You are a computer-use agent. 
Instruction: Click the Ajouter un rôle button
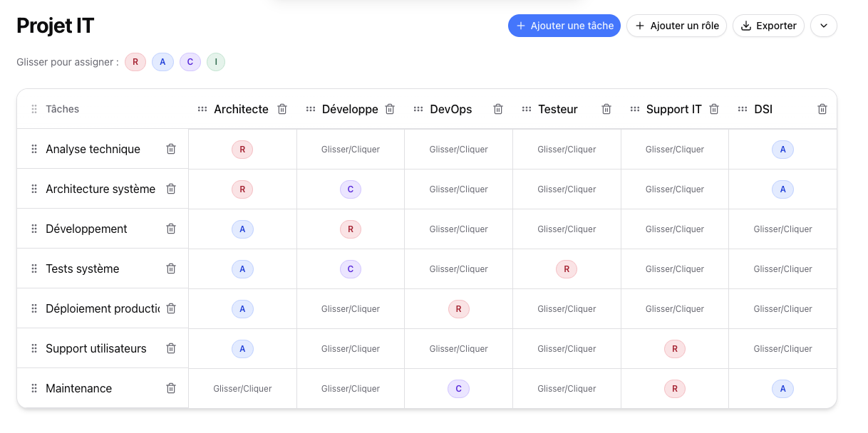(x=676, y=26)
